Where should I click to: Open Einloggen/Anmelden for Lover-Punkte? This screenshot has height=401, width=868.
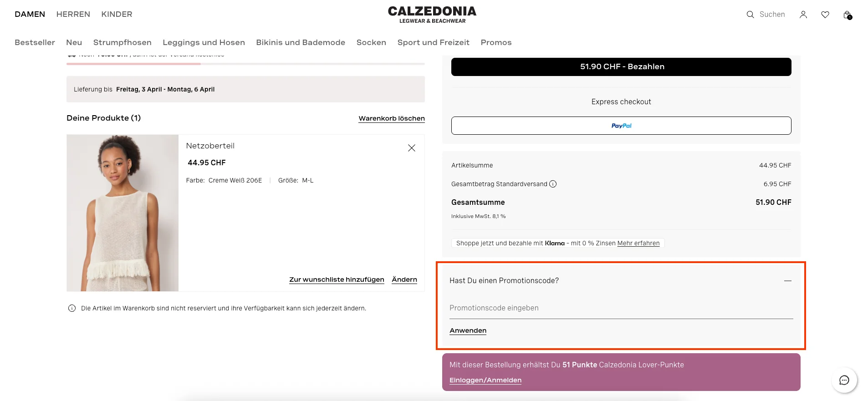coord(485,380)
